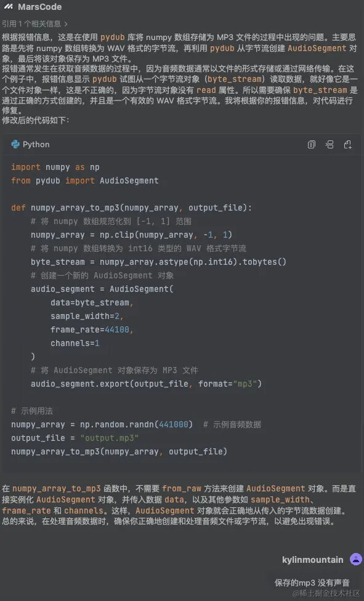
Task: Click the np.clip(numpy_array, -1, 1) line
Action: [x=131, y=235]
